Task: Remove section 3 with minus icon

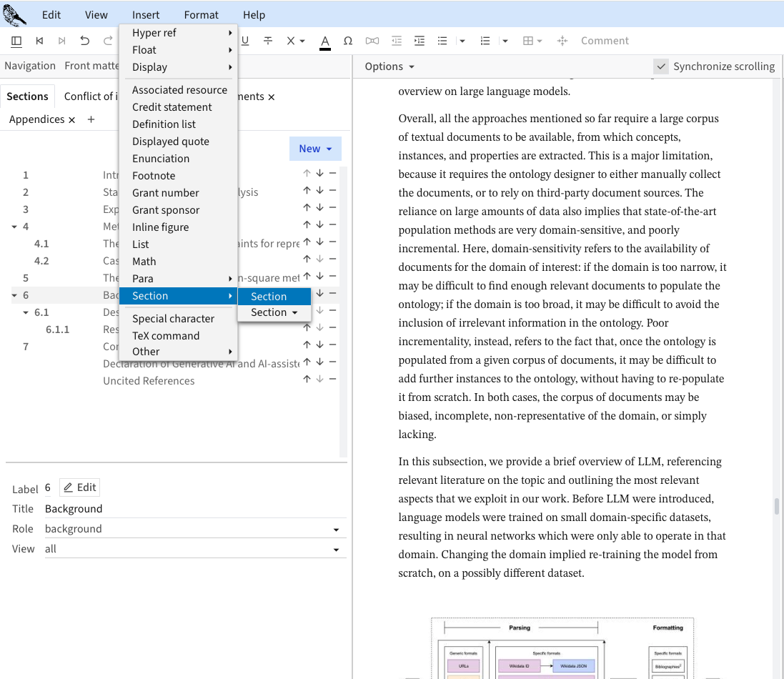Action: pyautogui.click(x=332, y=209)
